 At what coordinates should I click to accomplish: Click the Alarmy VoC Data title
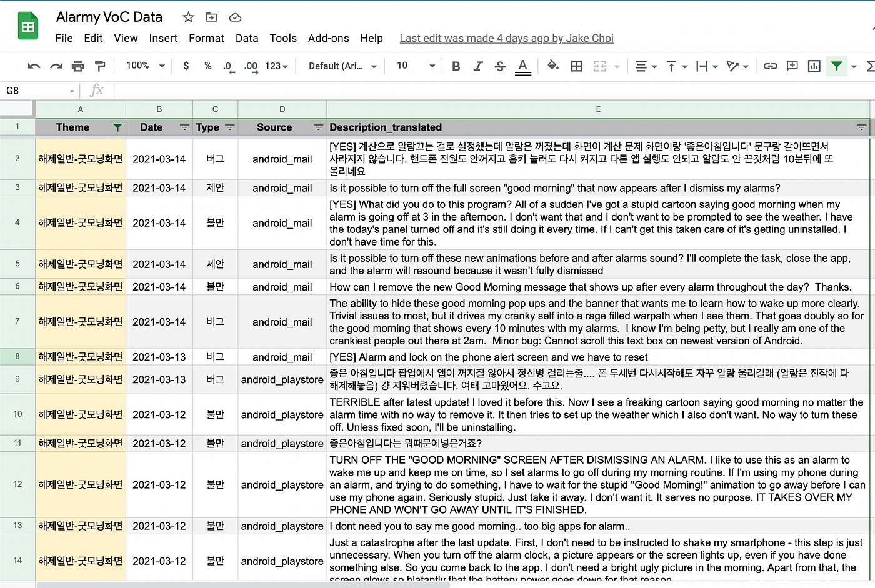click(109, 17)
